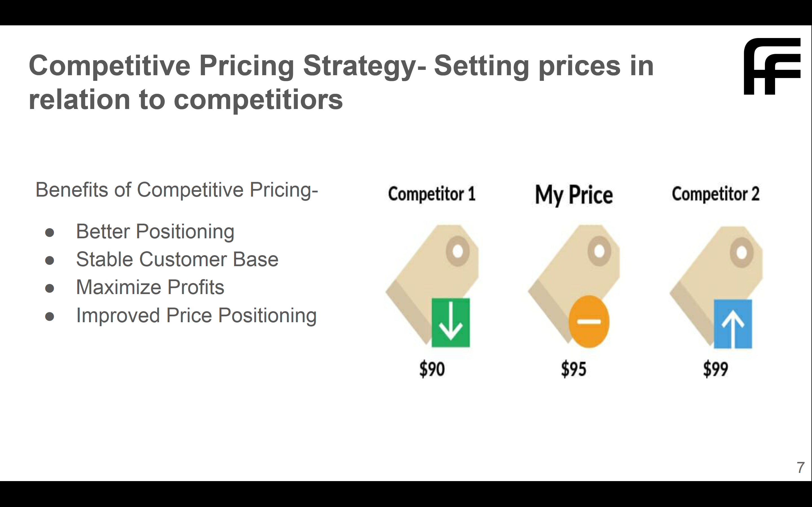This screenshot has height=507, width=812.
Task: Click the green down-arrow badge
Action: [450, 322]
